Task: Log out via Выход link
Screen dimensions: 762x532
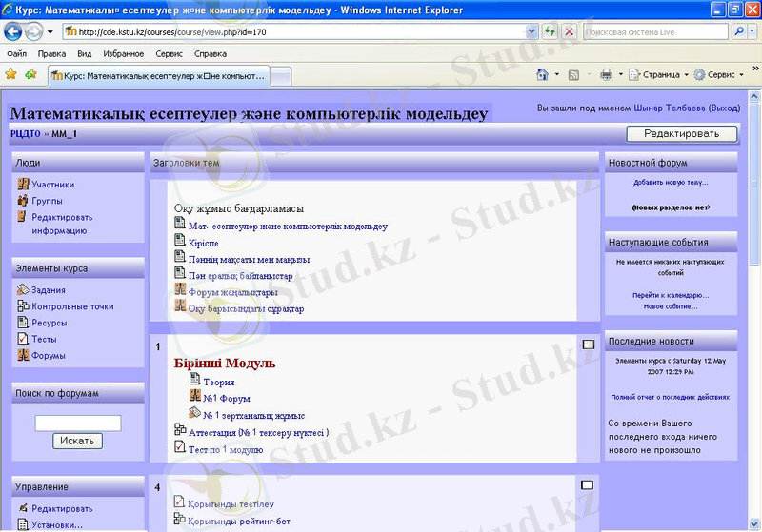Action: (x=724, y=108)
